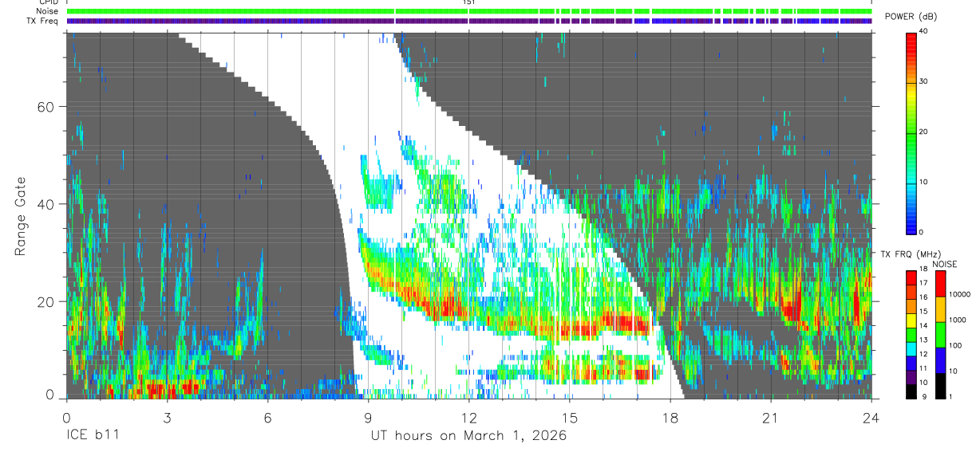The height and width of the screenshot is (452, 980).
Task: Click the x-axis tick label 21
Action: (x=771, y=417)
